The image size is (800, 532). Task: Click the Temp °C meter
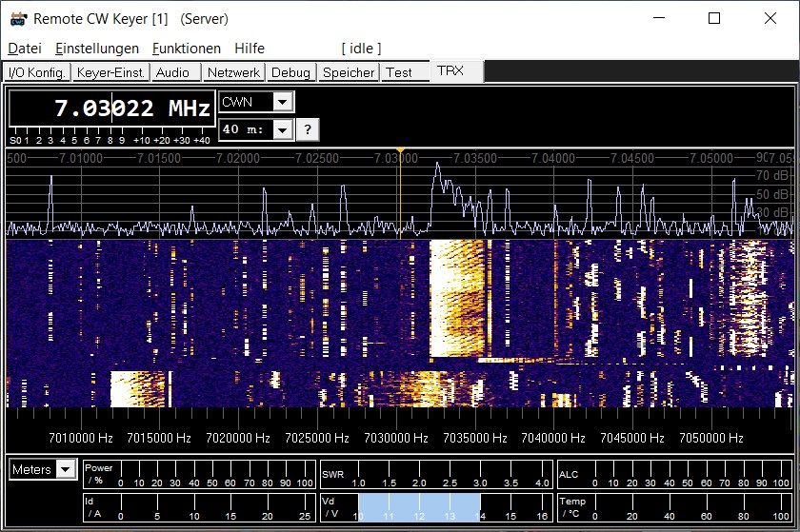(x=674, y=507)
